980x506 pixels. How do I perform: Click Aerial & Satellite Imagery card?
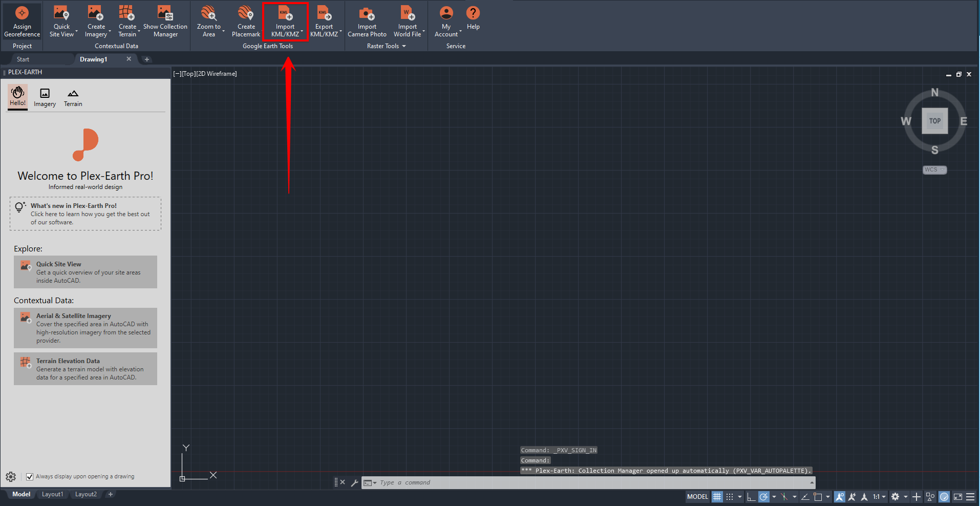click(x=86, y=328)
